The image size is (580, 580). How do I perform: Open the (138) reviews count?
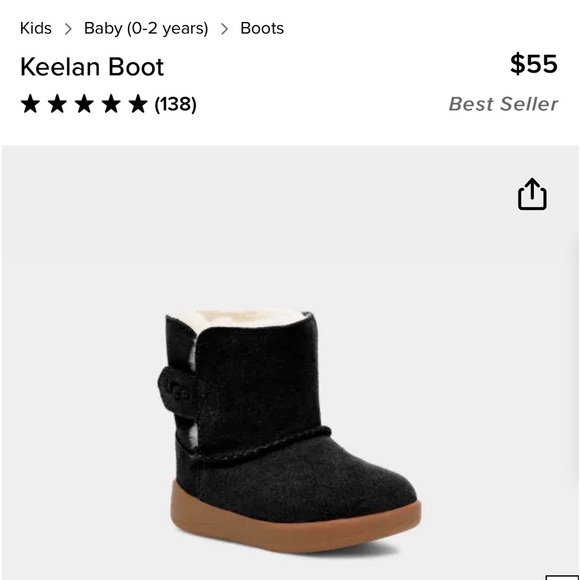pyautogui.click(x=175, y=104)
